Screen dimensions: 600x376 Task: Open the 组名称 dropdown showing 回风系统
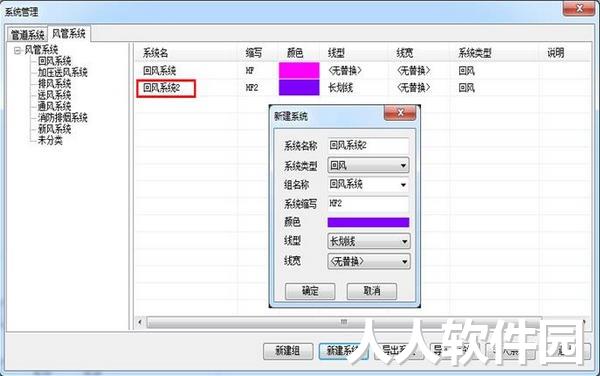tap(368, 184)
